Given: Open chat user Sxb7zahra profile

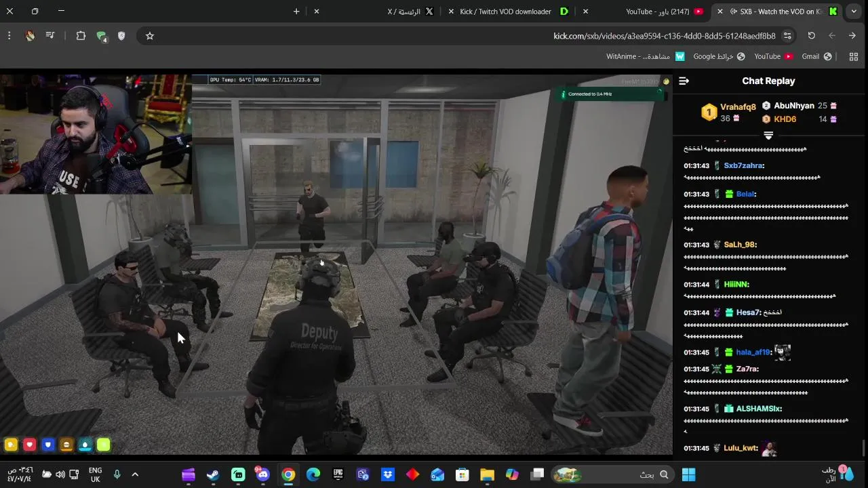Looking at the screenshot, I should tap(744, 166).
